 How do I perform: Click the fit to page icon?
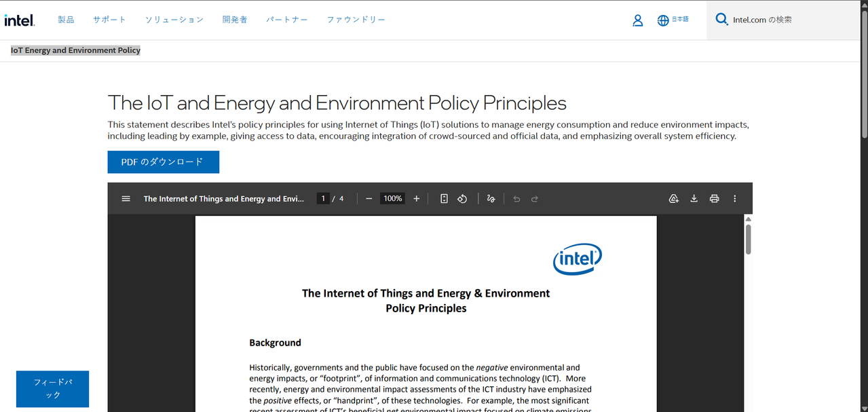[444, 199]
